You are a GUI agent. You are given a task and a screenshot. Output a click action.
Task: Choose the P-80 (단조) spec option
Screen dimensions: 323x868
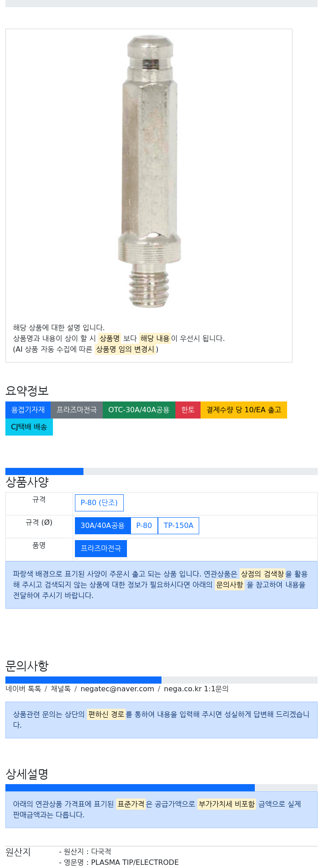point(99,503)
